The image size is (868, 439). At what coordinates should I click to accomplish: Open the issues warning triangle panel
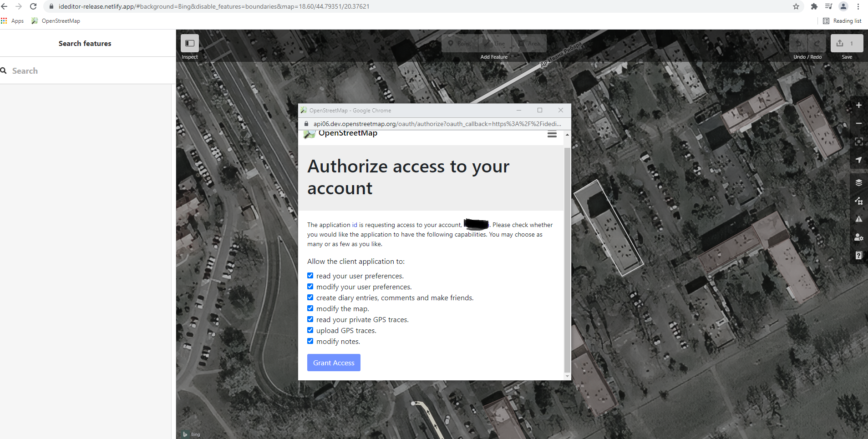click(858, 219)
